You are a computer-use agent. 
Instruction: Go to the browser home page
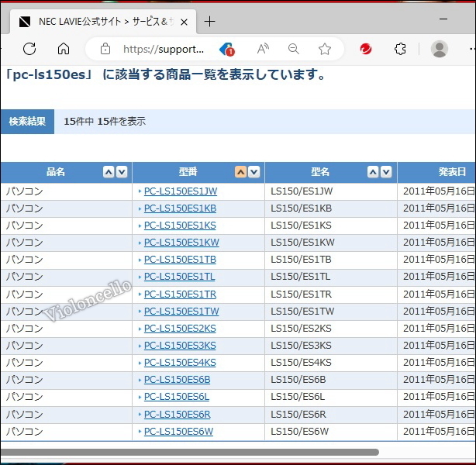click(x=64, y=49)
